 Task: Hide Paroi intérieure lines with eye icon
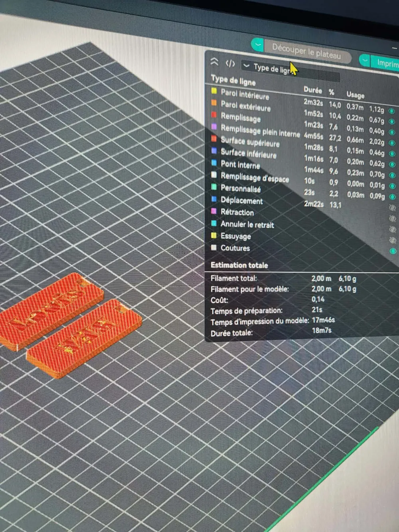[x=392, y=111]
